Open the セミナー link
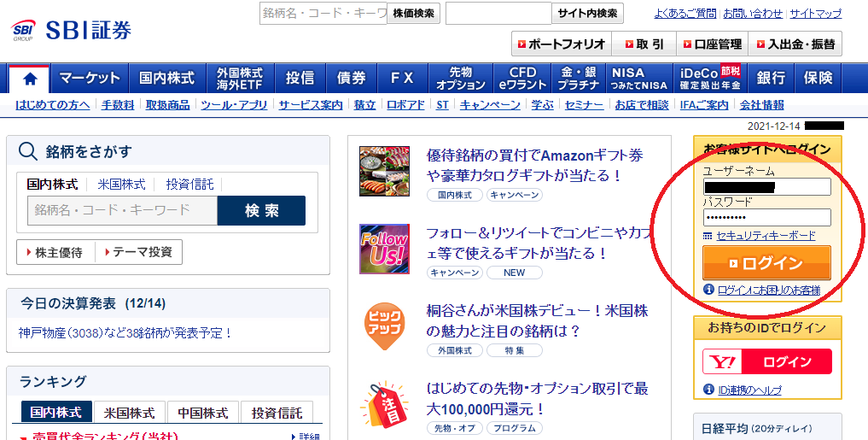Image resolution: width=868 pixels, height=440 pixels. [584, 105]
